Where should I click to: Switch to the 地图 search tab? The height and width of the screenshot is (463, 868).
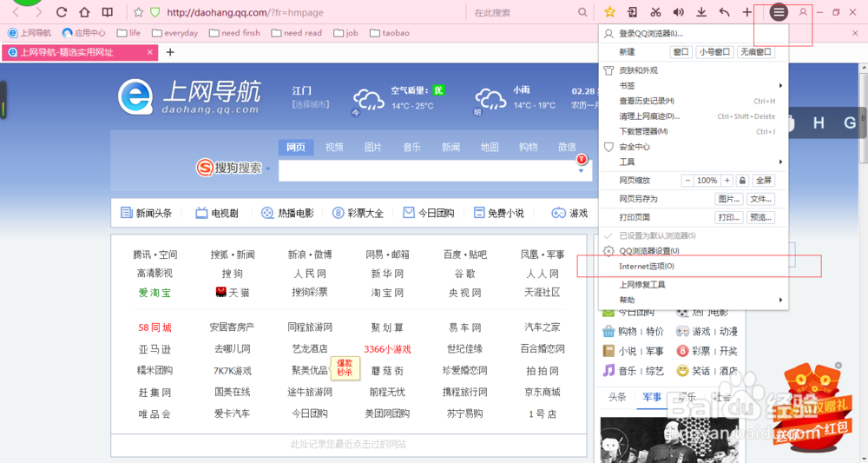pyautogui.click(x=490, y=148)
